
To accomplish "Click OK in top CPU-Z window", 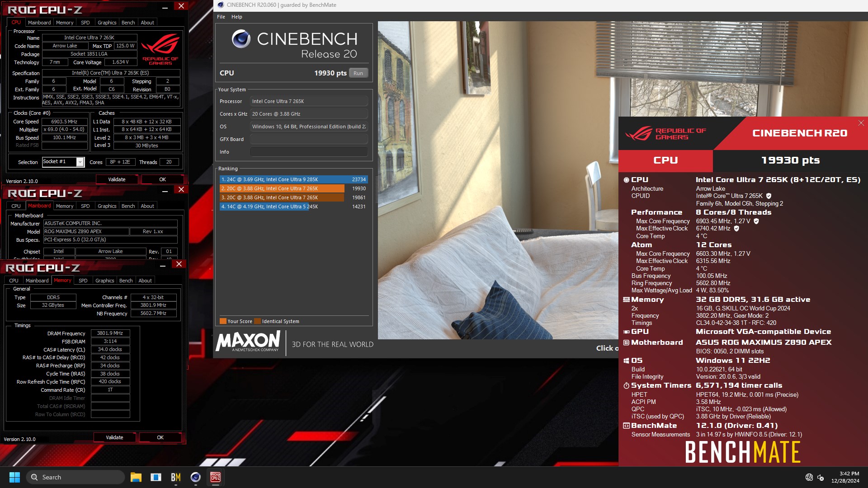I will [162, 179].
